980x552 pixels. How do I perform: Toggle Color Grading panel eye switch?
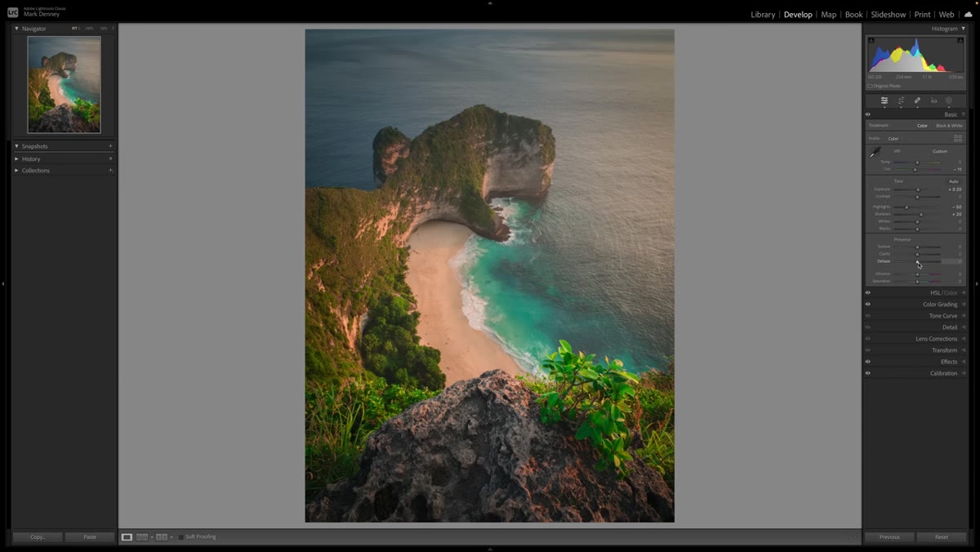pos(868,304)
